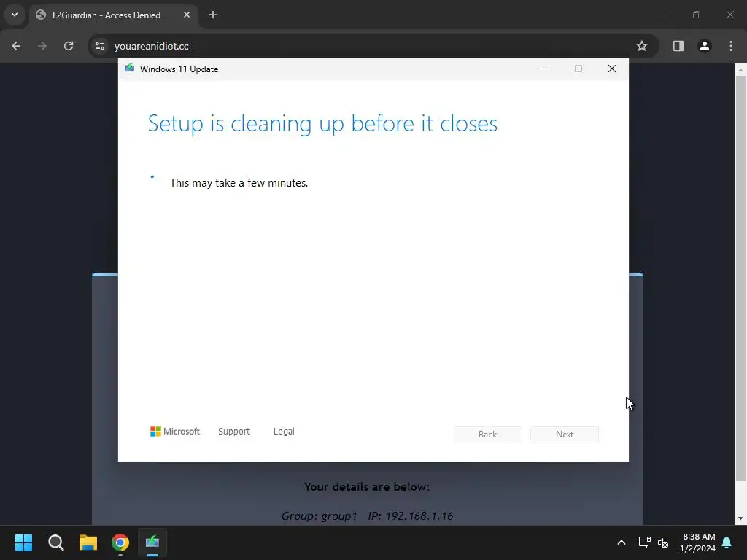Click the muted volume tray icon
This screenshot has height=560, width=747.
pos(662,542)
